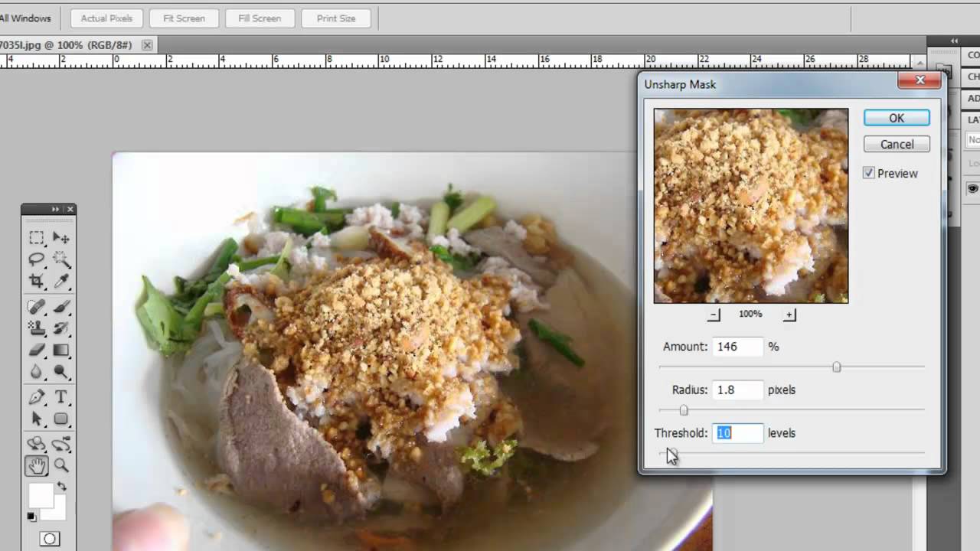Screen dimensions: 980x551
Task: Select the 3D Camera Rotate tool
Action: [61, 444]
